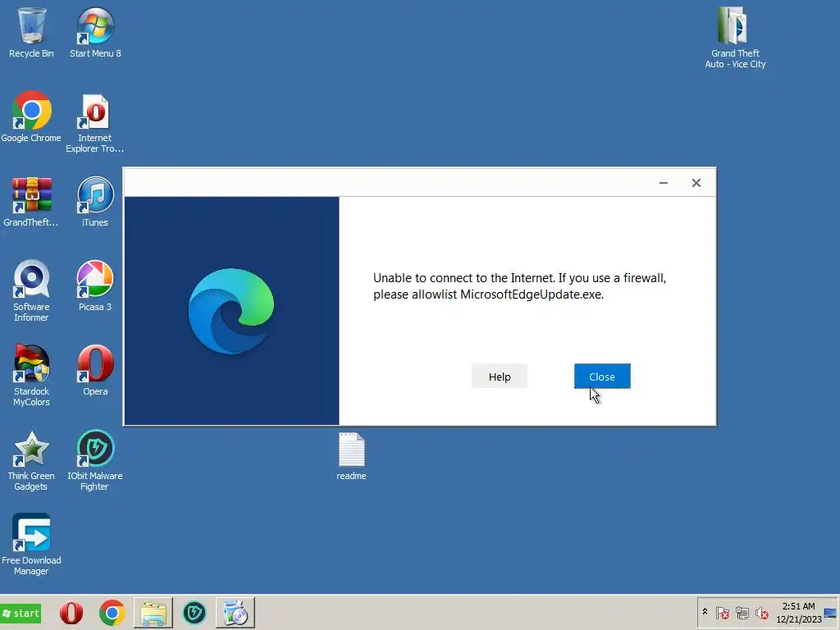Select Stardock MyColors desktop icon
Viewport: 840px width, 630px height.
[31, 376]
